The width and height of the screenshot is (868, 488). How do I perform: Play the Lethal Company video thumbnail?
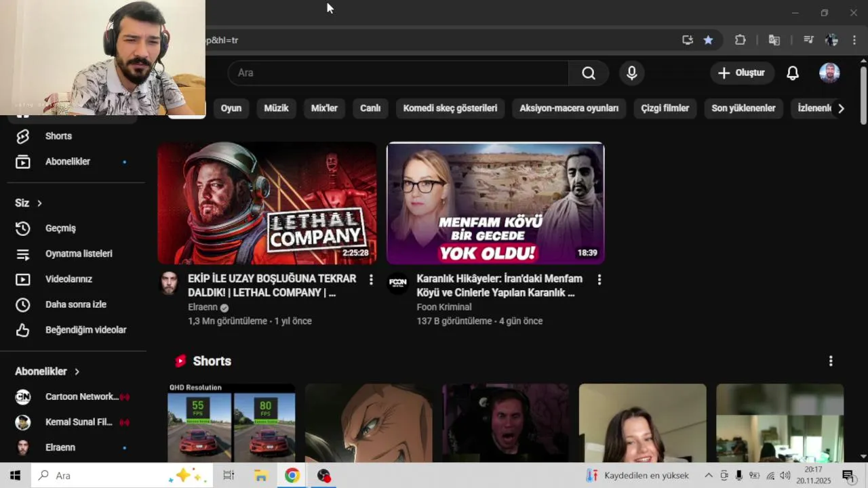(267, 203)
